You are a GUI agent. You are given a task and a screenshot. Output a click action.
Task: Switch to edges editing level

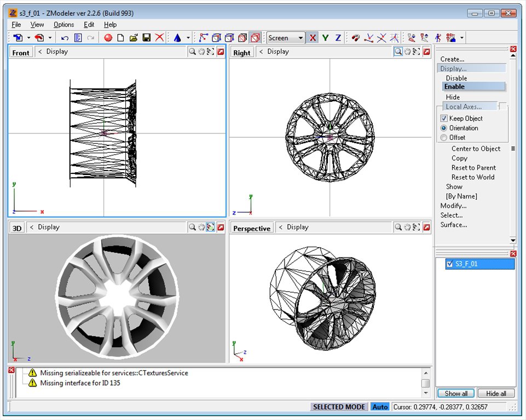[216, 38]
